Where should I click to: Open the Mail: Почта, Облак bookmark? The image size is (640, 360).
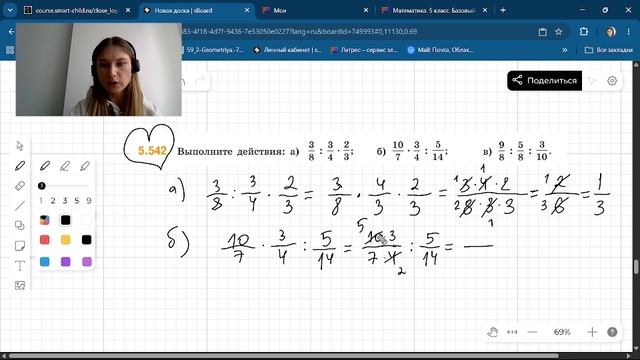(x=440, y=50)
